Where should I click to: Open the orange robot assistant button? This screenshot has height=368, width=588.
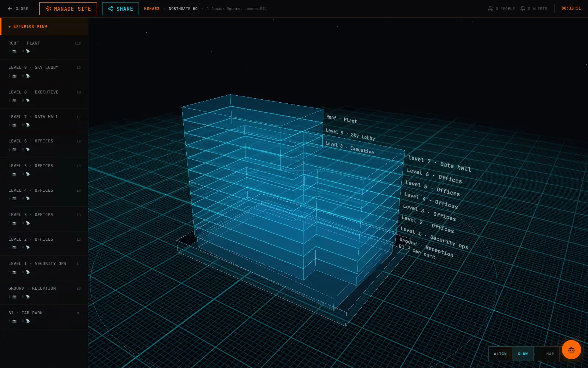coord(571,350)
